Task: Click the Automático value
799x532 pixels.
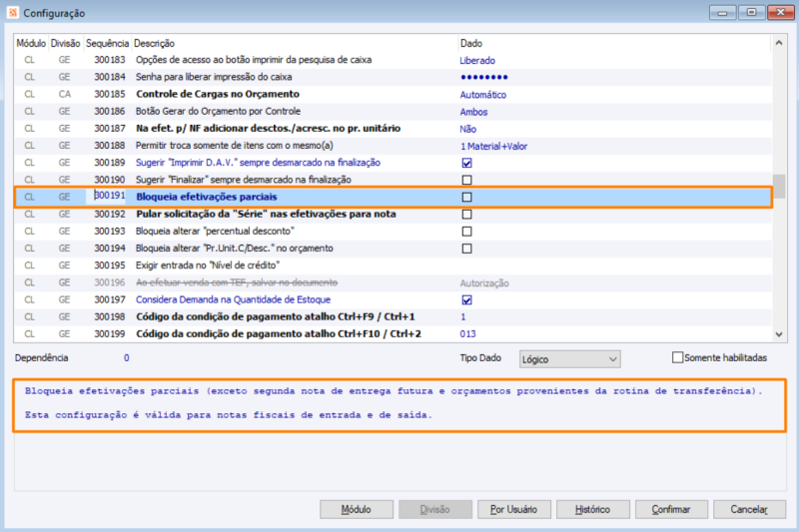Action: 483,95
